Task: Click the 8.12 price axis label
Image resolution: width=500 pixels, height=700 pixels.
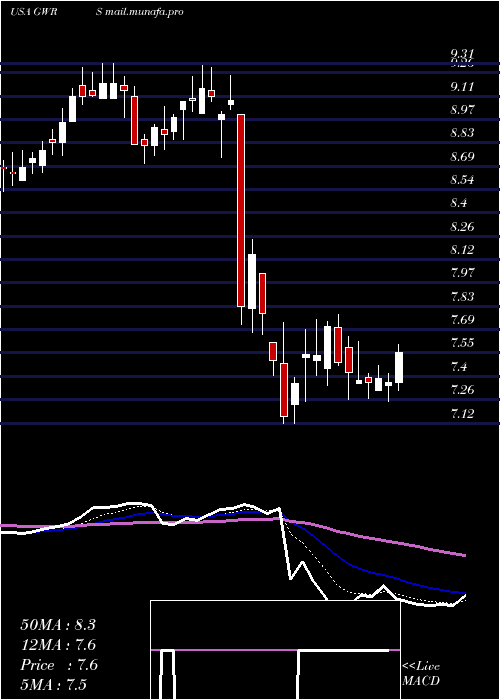Action: click(462, 249)
